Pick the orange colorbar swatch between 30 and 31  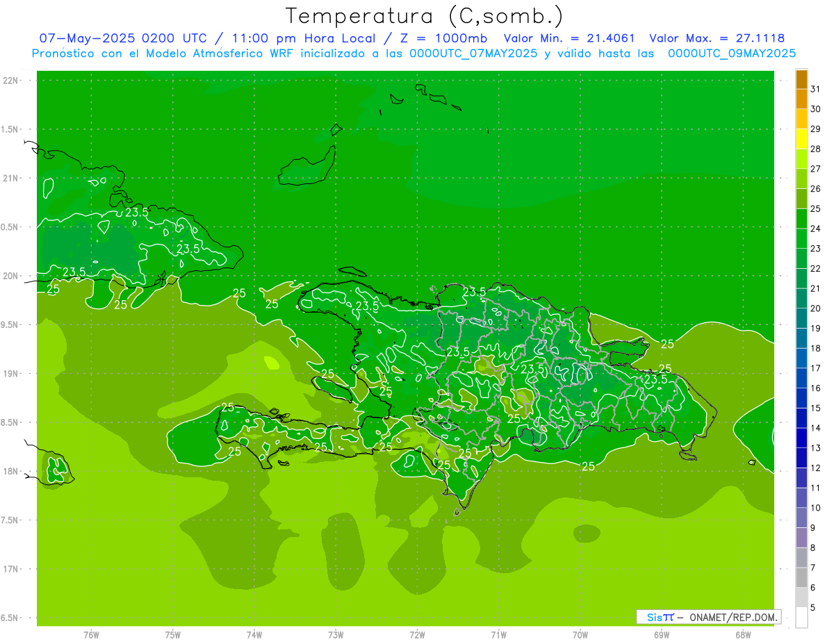click(x=801, y=99)
